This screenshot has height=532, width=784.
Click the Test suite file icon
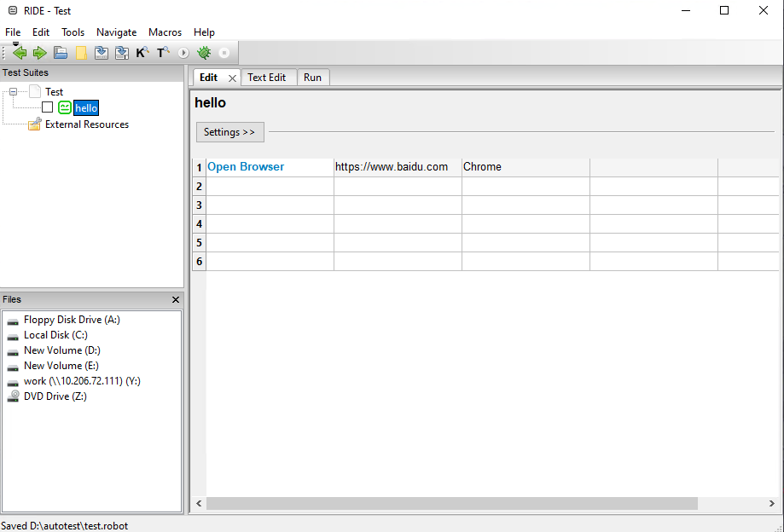pos(35,91)
